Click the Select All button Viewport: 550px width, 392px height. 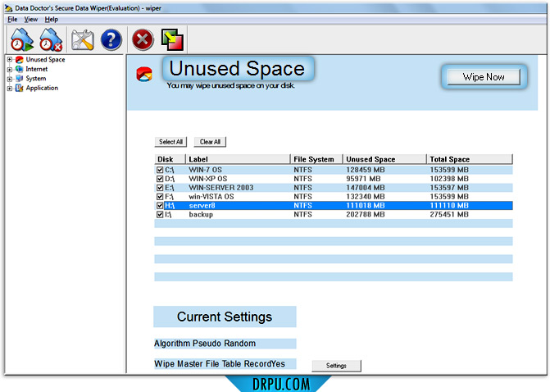click(x=170, y=142)
